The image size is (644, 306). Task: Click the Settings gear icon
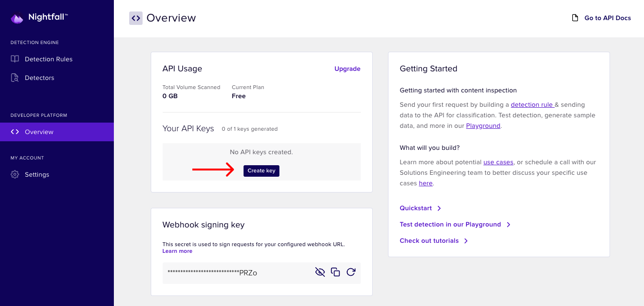click(15, 174)
